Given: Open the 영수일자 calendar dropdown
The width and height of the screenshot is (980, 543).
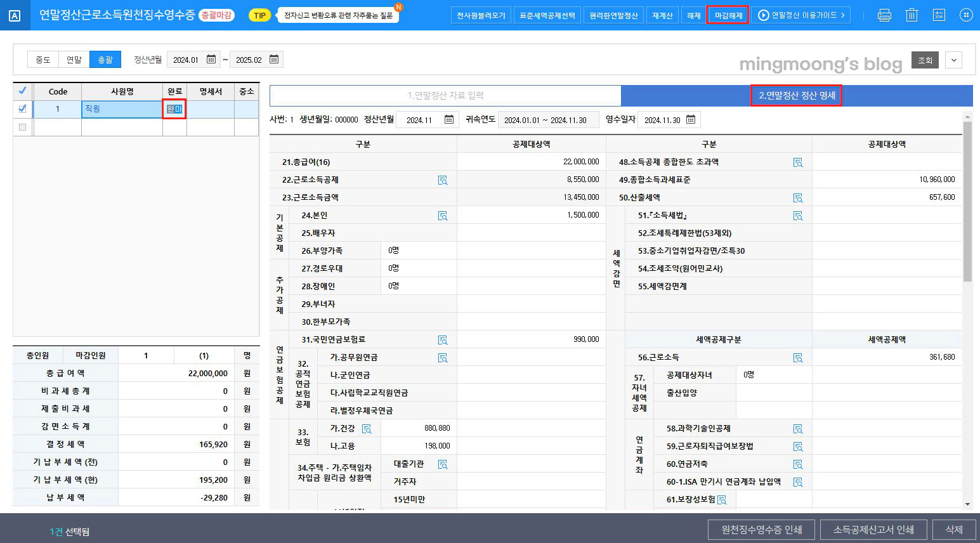Looking at the screenshot, I should click(x=691, y=119).
